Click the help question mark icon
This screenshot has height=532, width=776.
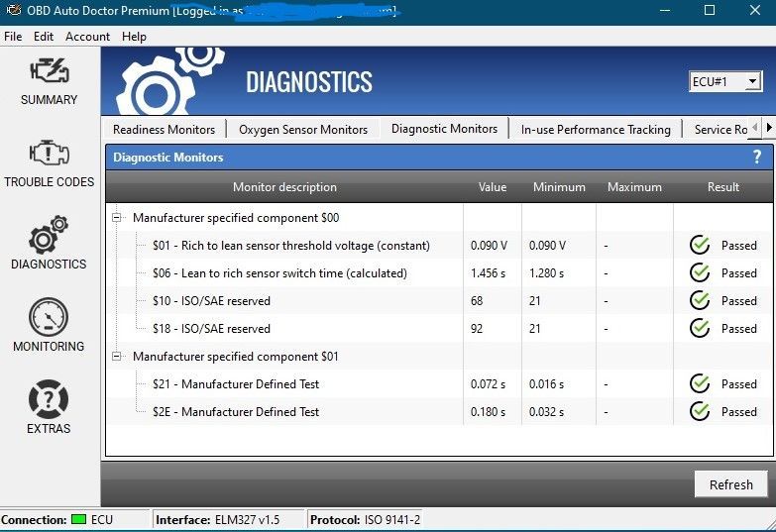[x=757, y=157]
